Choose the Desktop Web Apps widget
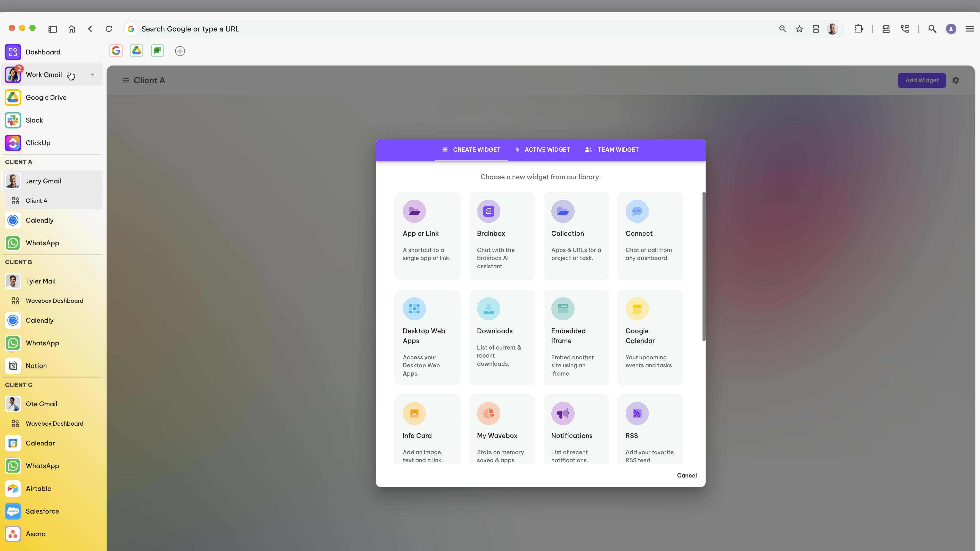This screenshot has width=980, height=551. pos(428,337)
